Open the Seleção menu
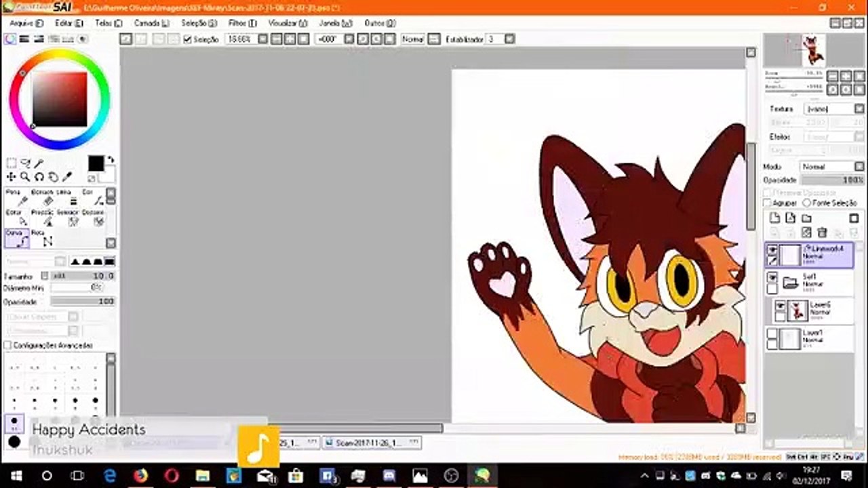 (199, 23)
